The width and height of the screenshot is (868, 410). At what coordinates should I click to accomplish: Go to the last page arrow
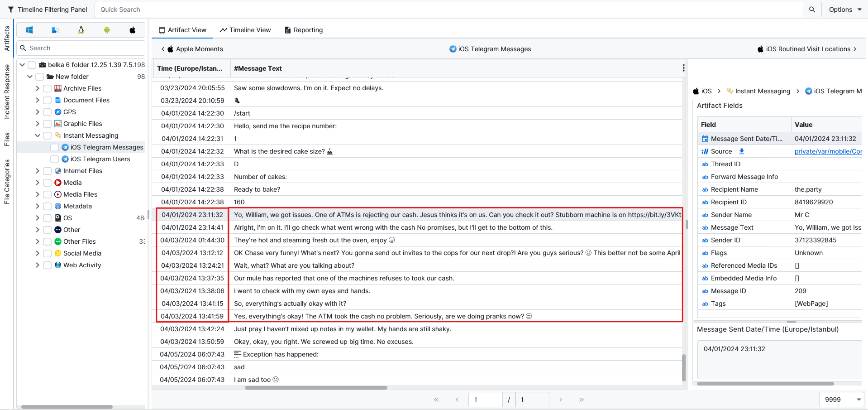[x=581, y=400]
